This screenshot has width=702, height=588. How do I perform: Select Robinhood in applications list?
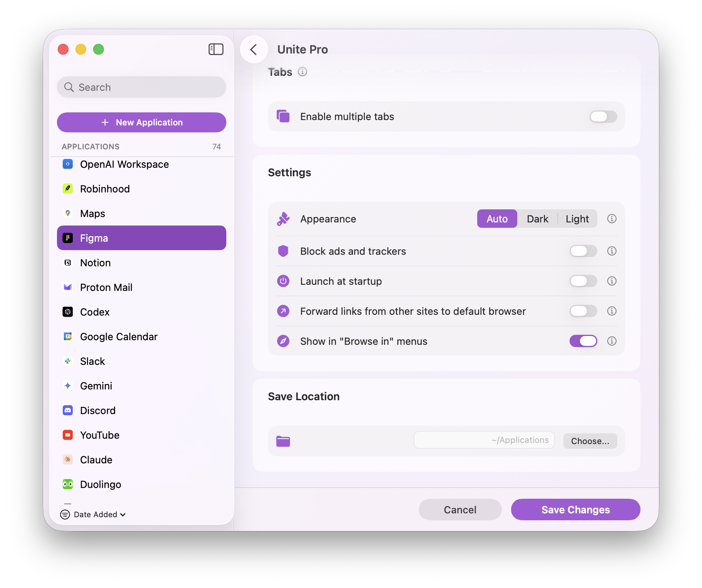[142, 189]
